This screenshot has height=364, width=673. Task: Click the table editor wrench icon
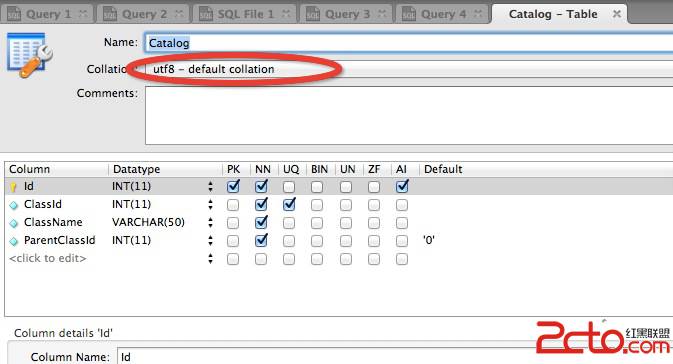pyautogui.click(x=29, y=55)
